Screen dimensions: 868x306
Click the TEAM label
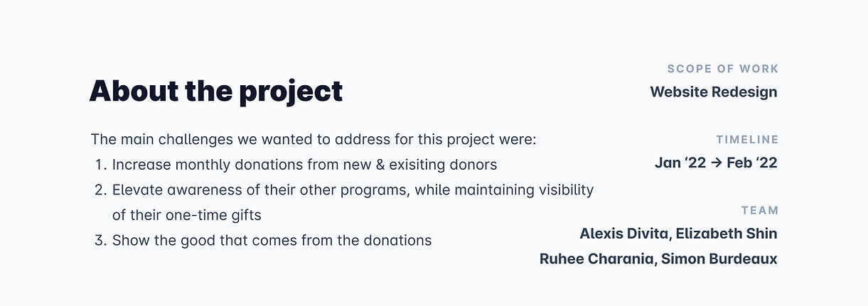(759, 211)
